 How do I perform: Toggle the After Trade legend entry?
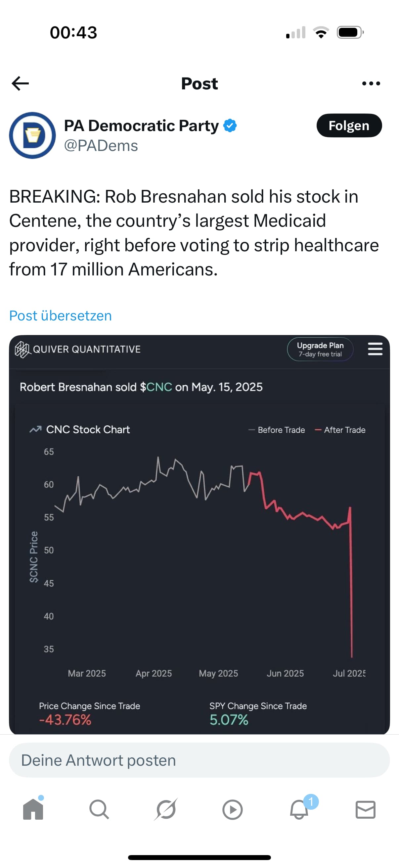[340, 430]
